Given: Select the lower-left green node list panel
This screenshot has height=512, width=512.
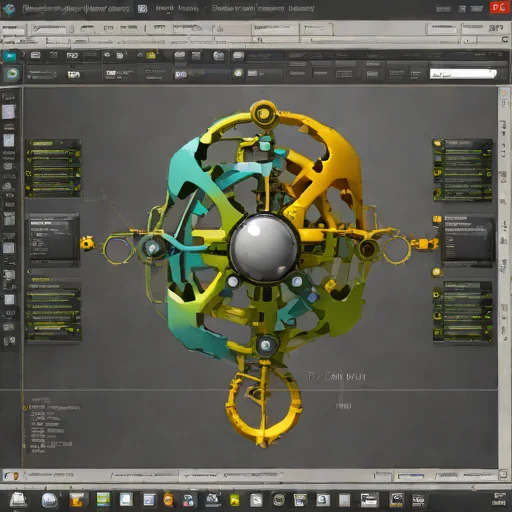Looking at the screenshot, I should click(x=54, y=311).
